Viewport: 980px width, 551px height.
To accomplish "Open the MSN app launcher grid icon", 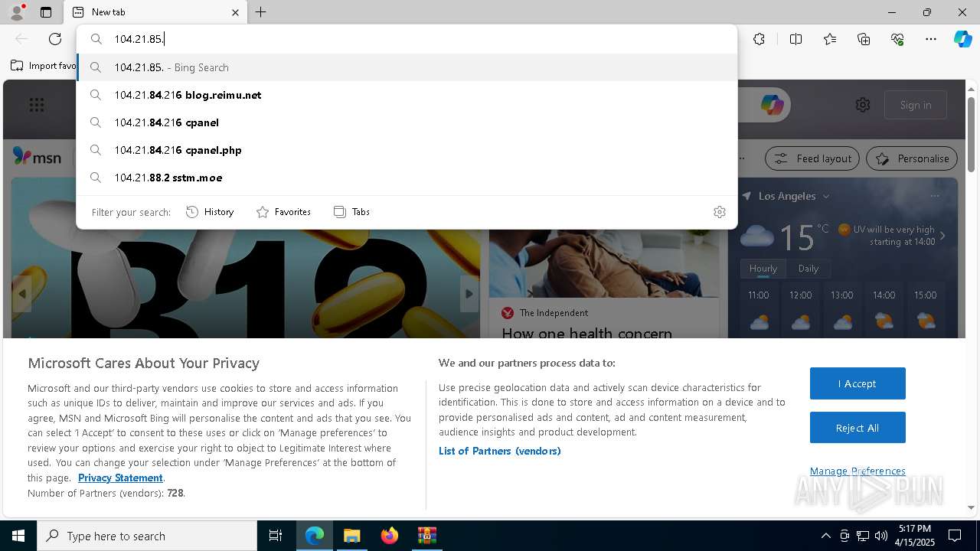I will [37, 105].
